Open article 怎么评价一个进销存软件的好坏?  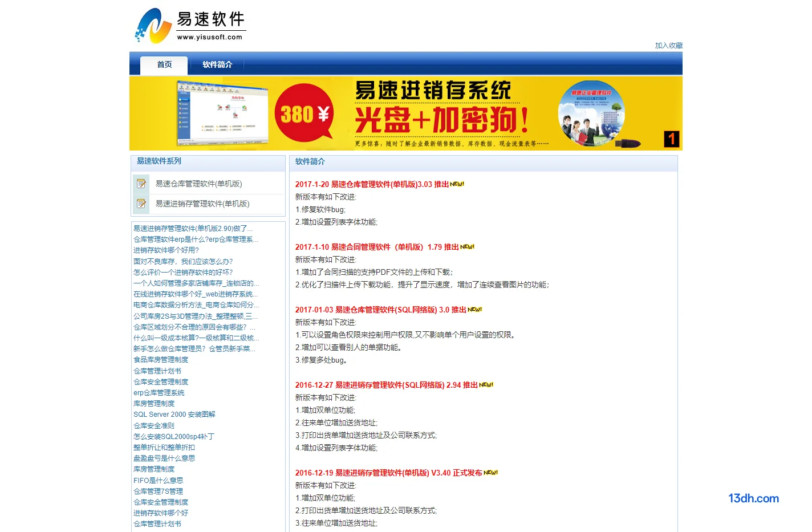183,273
